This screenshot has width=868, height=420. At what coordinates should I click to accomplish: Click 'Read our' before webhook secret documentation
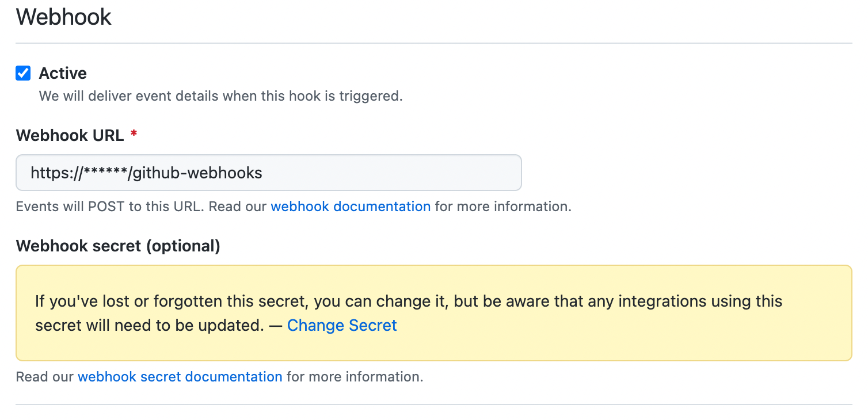tap(45, 377)
